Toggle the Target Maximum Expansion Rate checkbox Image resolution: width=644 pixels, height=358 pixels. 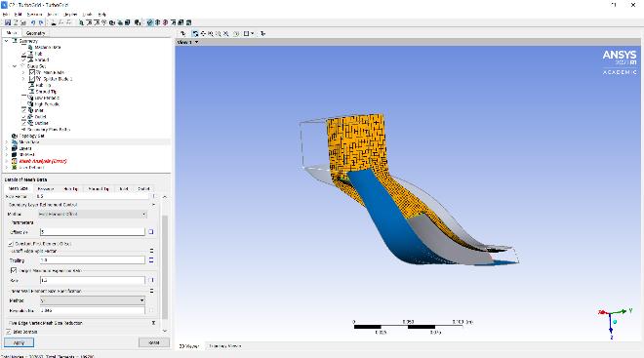[14, 270]
